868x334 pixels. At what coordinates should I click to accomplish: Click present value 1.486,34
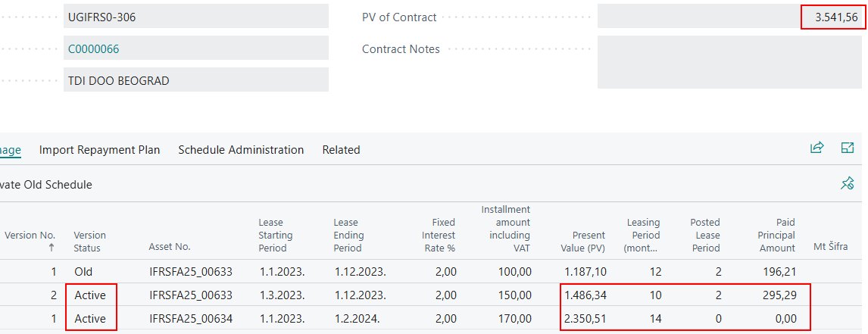[x=585, y=295]
